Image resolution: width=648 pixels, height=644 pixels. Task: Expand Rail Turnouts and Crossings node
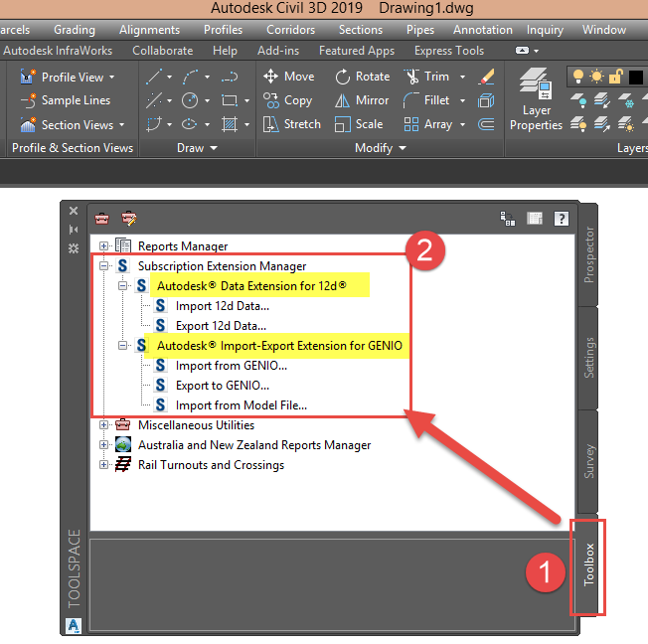(103, 464)
